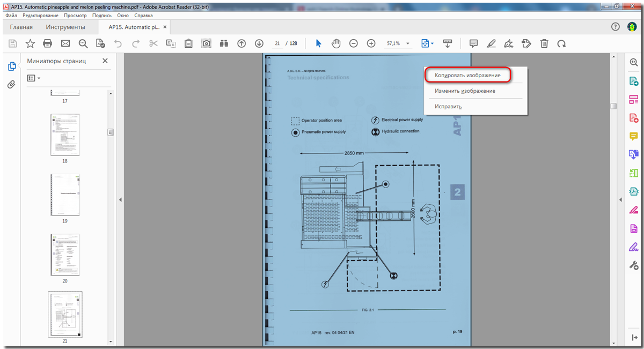Add a sticky note comment from toolbar
This screenshot has width=644, height=349.
pyautogui.click(x=473, y=43)
